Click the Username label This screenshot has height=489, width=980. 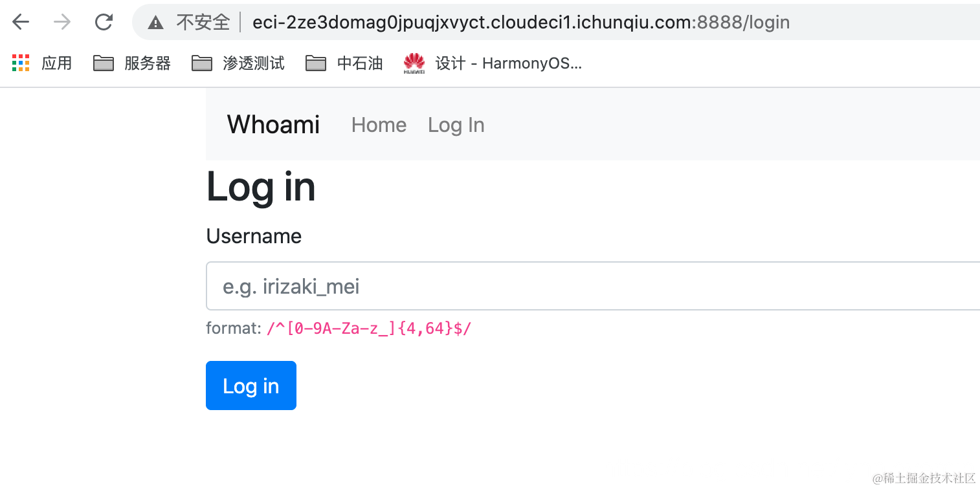pyautogui.click(x=254, y=236)
